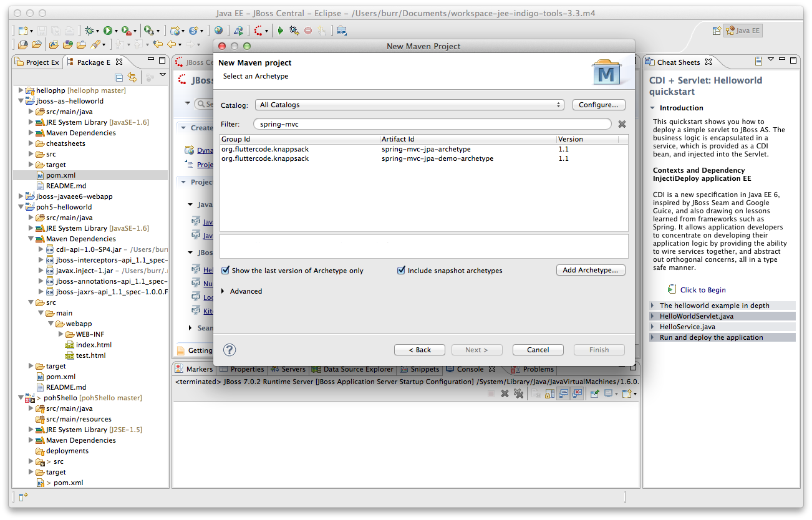Screen dimensions: 812x520
Task: Click the Remove Launch X icon in Console
Action: tap(505, 393)
